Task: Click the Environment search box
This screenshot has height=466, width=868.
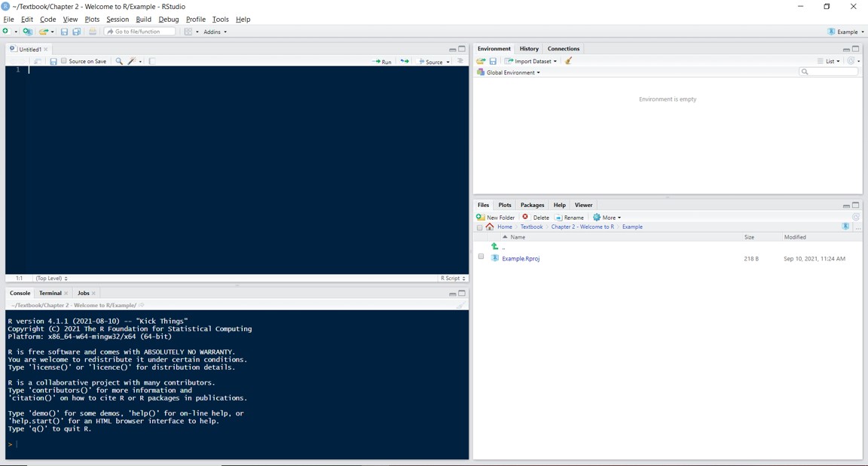Action: (x=831, y=72)
